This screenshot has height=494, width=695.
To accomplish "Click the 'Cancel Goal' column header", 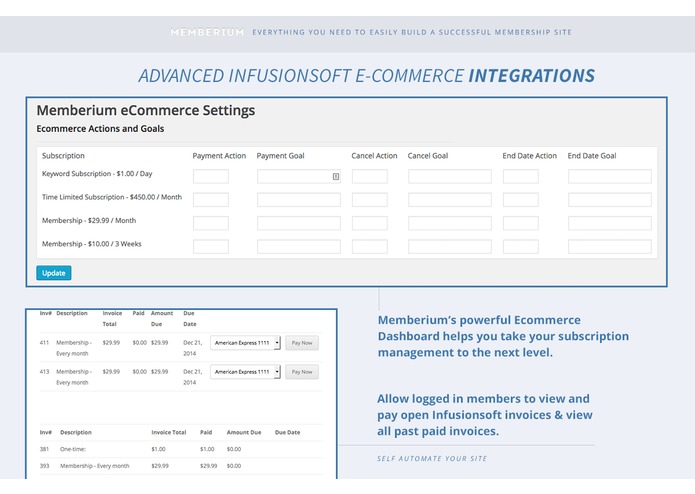I will (428, 156).
